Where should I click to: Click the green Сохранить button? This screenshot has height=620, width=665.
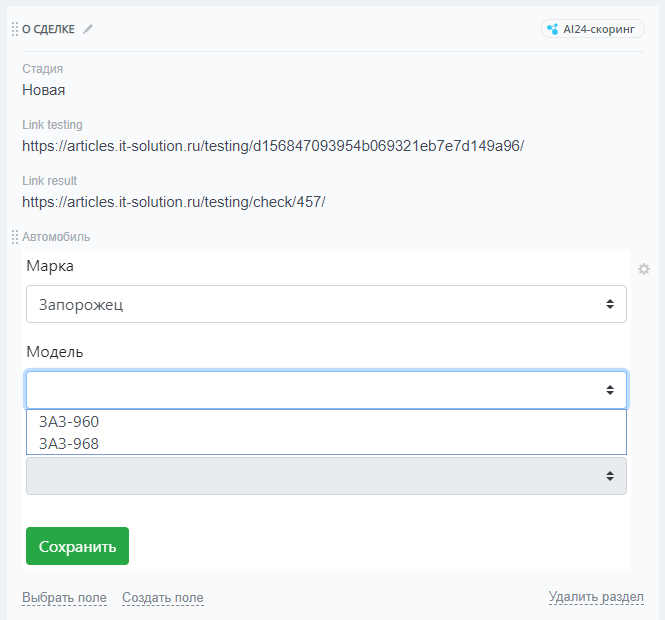tap(77, 546)
